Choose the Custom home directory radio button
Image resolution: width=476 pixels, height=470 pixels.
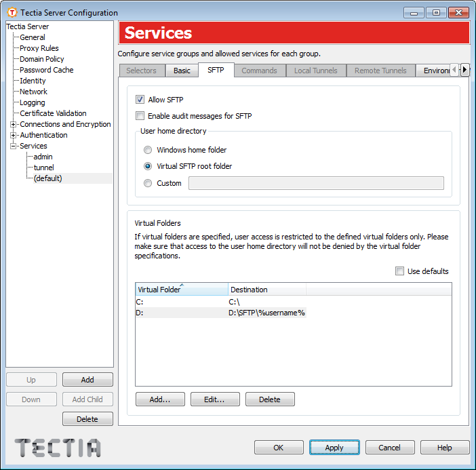[x=148, y=183]
